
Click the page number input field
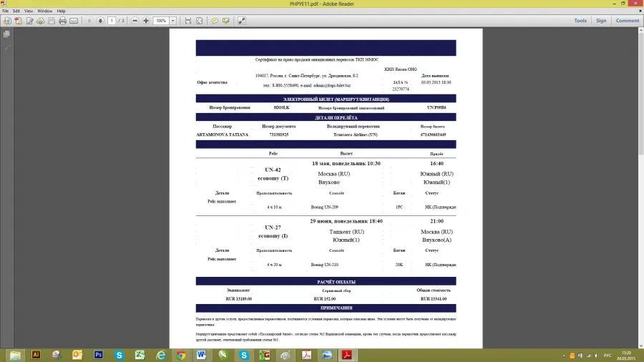point(112,21)
